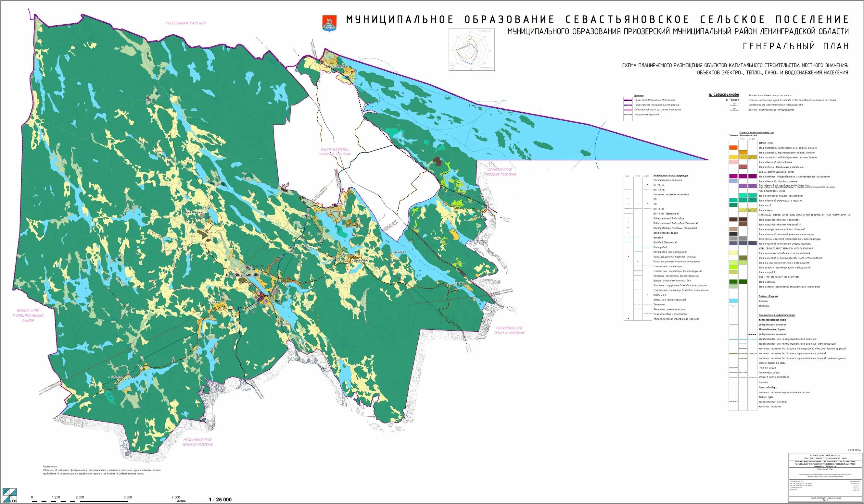
Task: Click the 'ГЕНЕРАЛЬНЫЙ ПЛАН' heading
Action: 796,46
